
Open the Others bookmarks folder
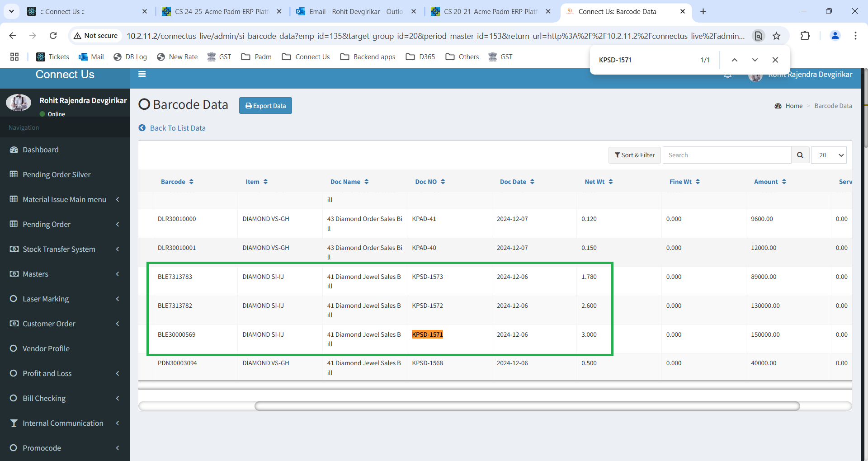click(462, 57)
